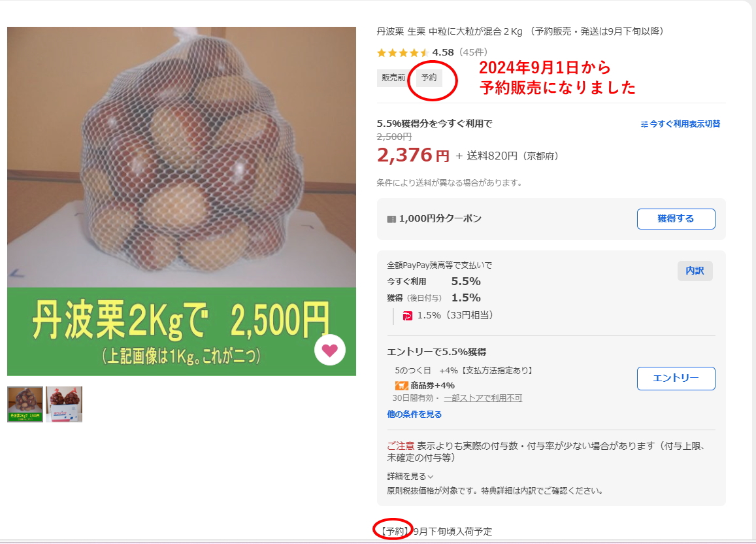This screenshot has height=544, width=756.
Task: Click the coupon ticket icon
Action: click(x=391, y=219)
